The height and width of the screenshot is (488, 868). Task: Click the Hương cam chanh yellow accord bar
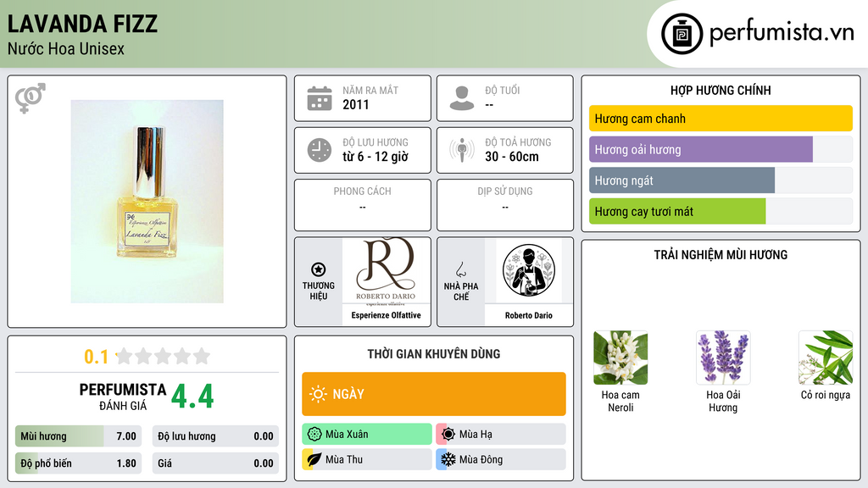click(x=721, y=119)
